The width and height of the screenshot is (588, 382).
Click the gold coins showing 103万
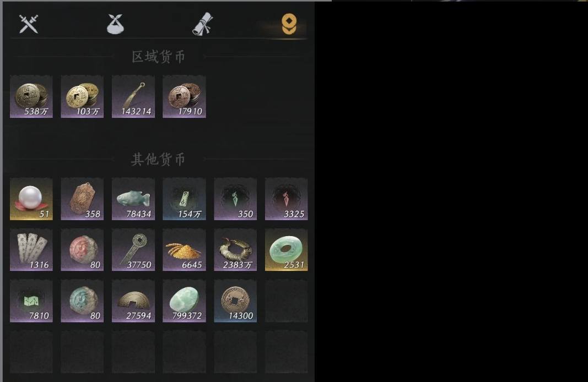tap(82, 97)
